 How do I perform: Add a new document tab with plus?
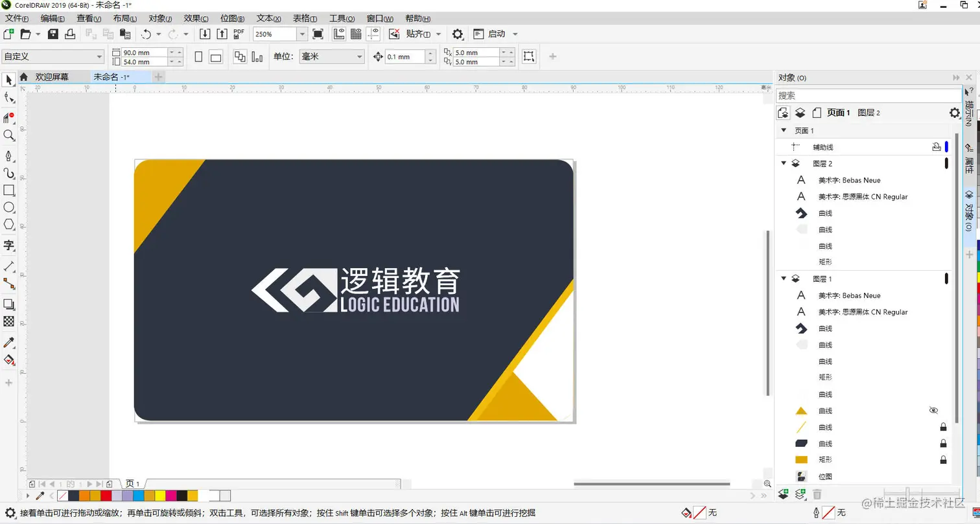coord(158,76)
